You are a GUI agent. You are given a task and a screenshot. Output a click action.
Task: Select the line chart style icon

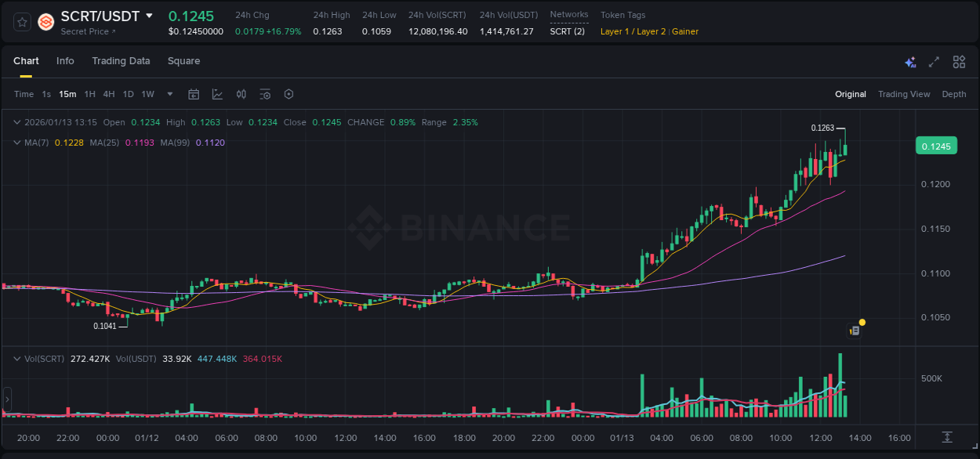click(x=216, y=94)
